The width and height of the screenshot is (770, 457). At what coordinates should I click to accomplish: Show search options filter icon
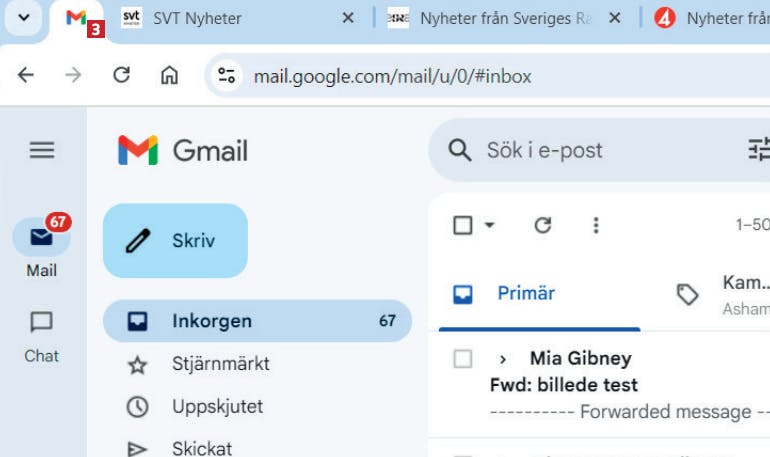point(759,150)
